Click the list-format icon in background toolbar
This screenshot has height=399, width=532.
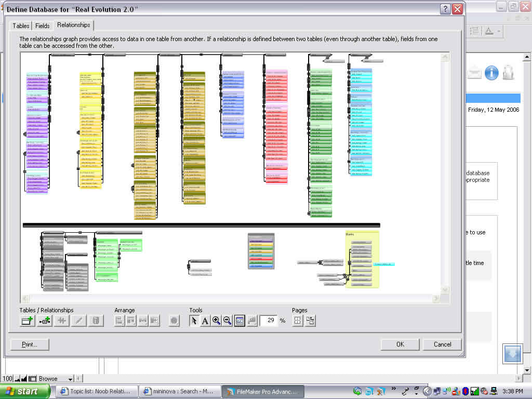pos(474,31)
